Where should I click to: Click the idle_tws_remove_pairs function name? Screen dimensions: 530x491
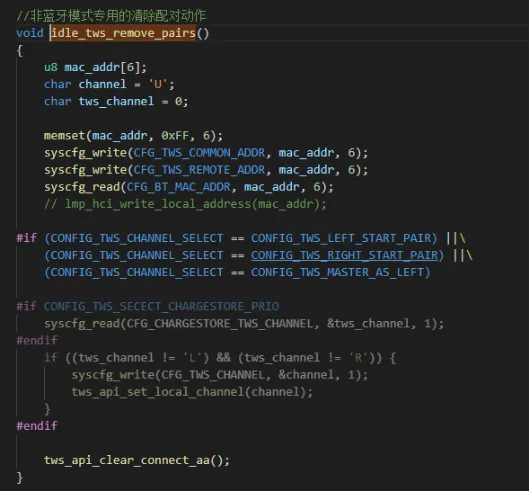(123, 33)
